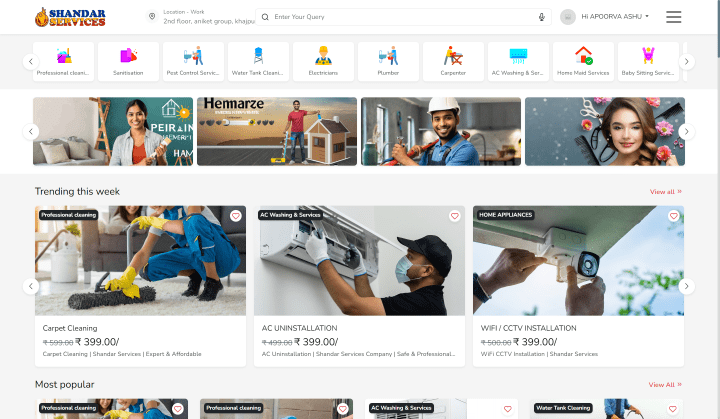Toggle heart on WiFi CCTV Installation card

[x=673, y=216]
